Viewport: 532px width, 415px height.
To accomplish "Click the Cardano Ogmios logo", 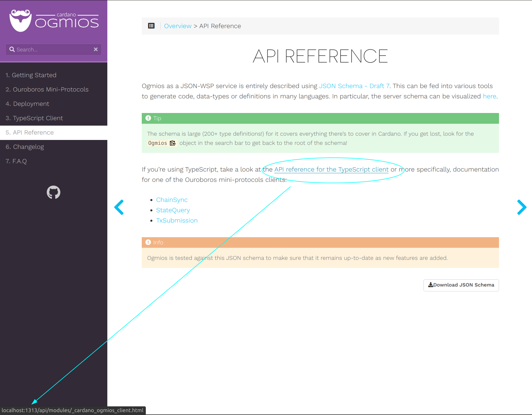I will [x=54, y=21].
